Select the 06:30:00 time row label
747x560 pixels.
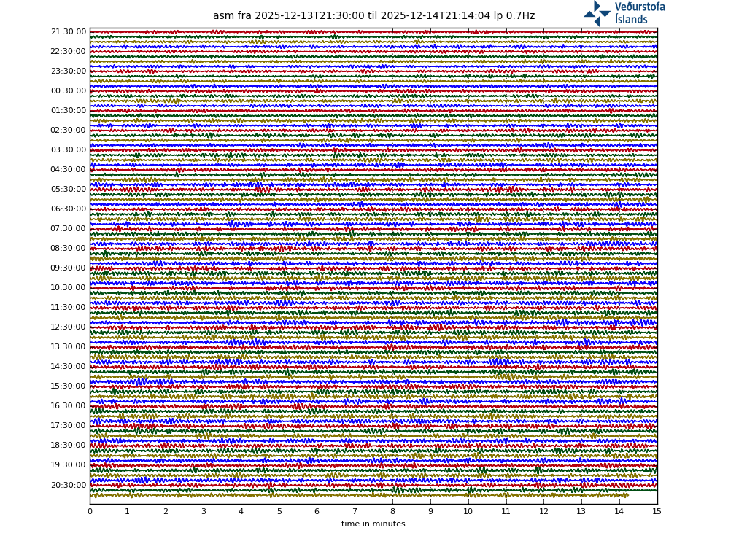[69, 209]
